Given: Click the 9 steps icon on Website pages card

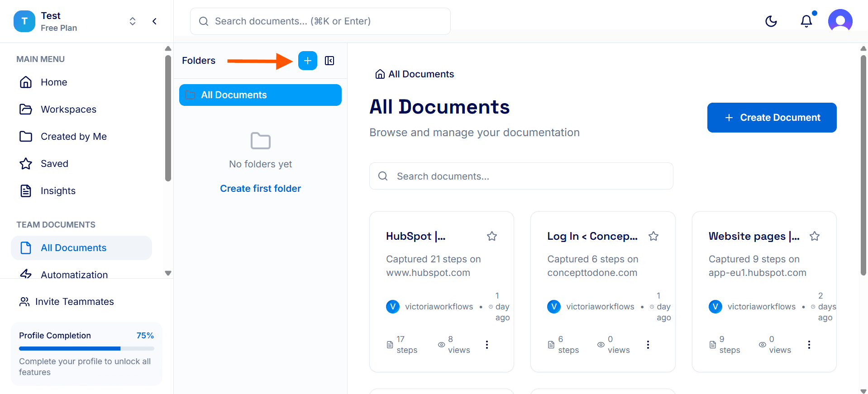Looking at the screenshot, I should (x=713, y=345).
